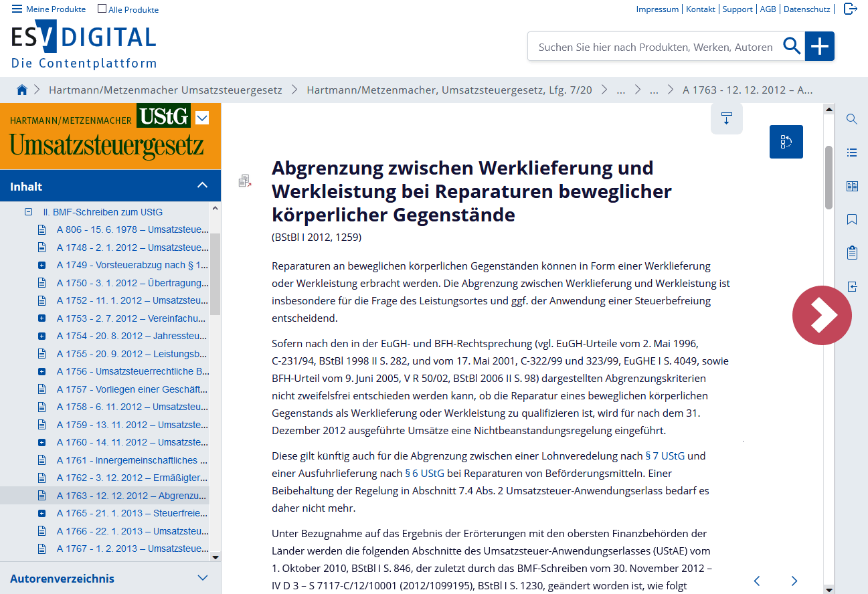Go to next document with right chevron

(794, 581)
